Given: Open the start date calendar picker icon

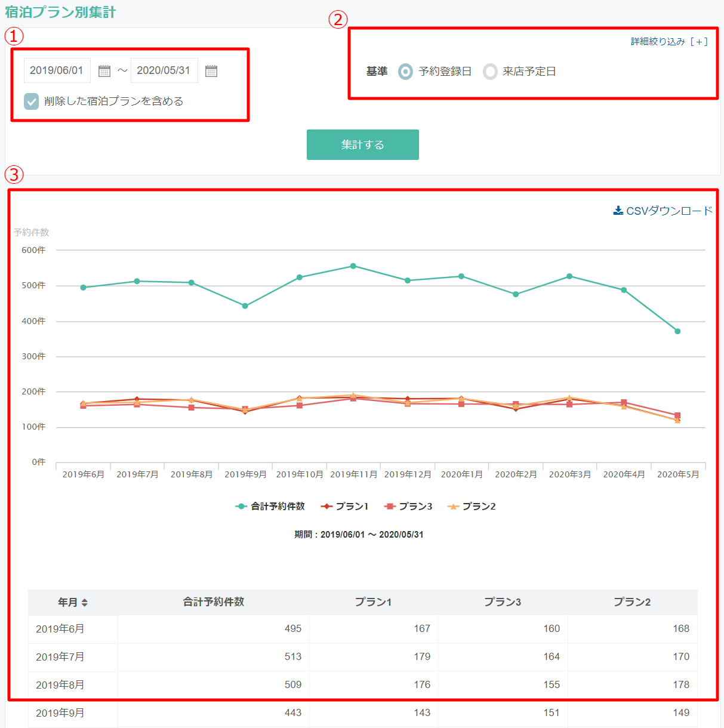Looking at the screenshot, I should [104, 71].
